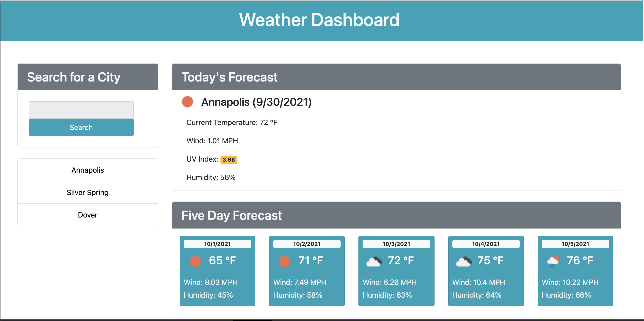Select the 10/5/2021 forecast card

coord(575,271)
